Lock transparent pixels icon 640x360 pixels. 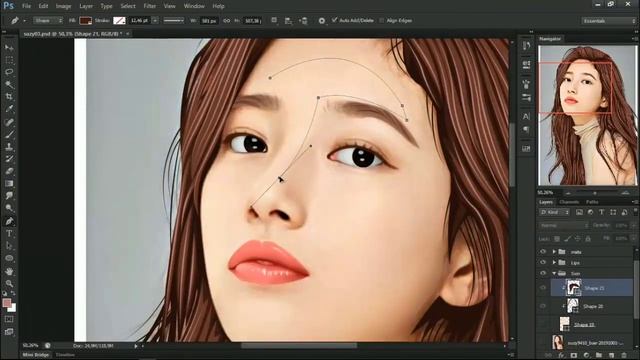[557, 239]
